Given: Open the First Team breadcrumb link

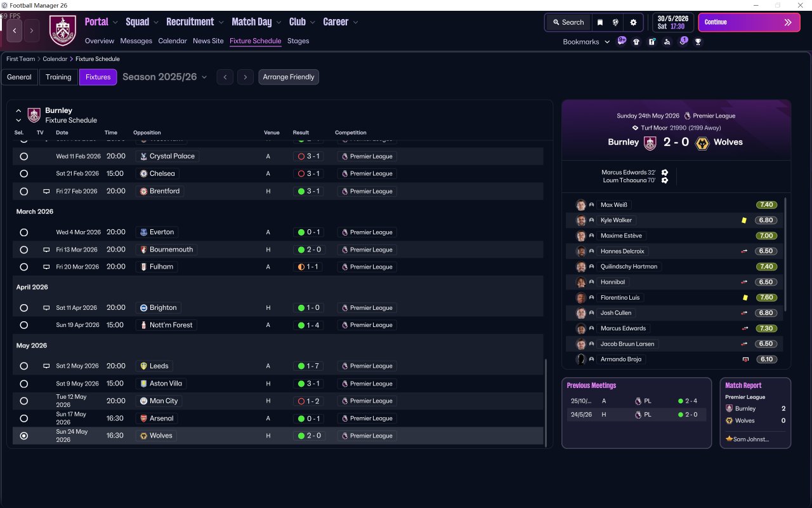Looking at the screenshot, I should 21,59.
